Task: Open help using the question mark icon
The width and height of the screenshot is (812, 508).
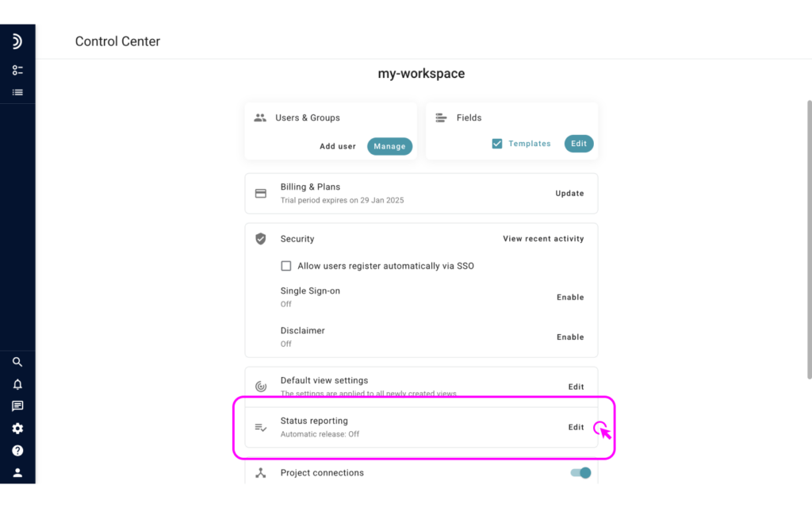Action: (17, 450)
